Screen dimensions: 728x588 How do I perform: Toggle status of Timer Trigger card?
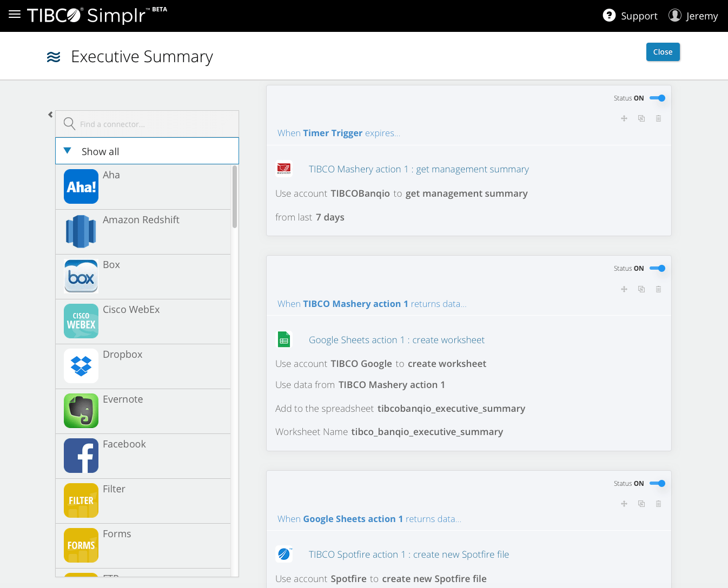pyautogui.click(x=657, y=98)
